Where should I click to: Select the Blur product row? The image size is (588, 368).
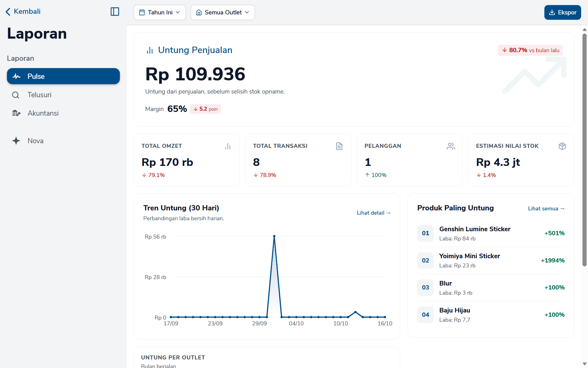[491, 288]
